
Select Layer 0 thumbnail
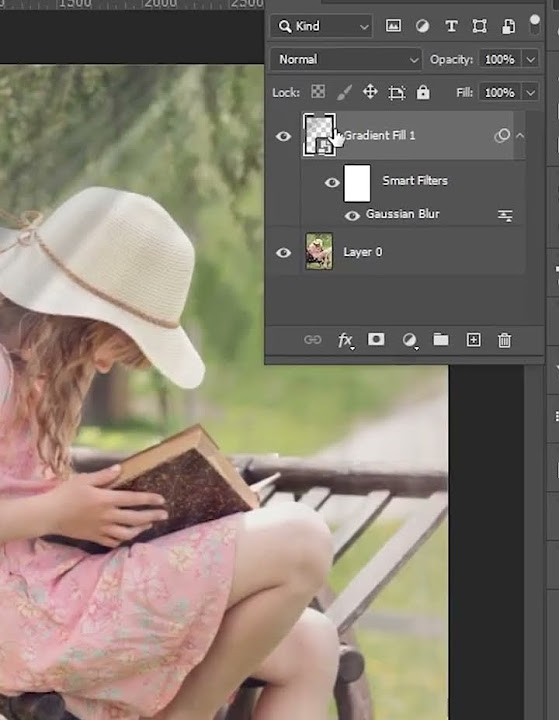coord(319,251)
